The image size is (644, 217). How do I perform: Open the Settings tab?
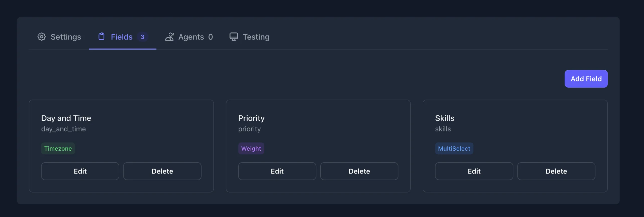[66, 37]
